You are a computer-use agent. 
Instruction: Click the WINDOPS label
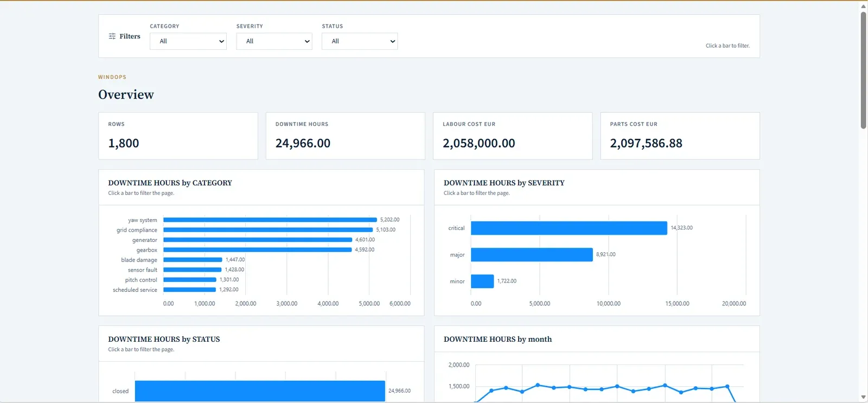(x=112, y=77)
